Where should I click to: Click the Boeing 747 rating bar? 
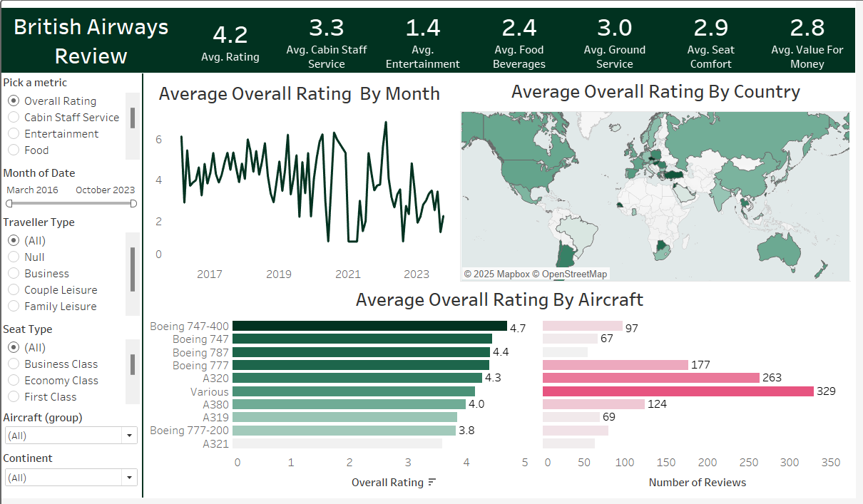[362, 339]
